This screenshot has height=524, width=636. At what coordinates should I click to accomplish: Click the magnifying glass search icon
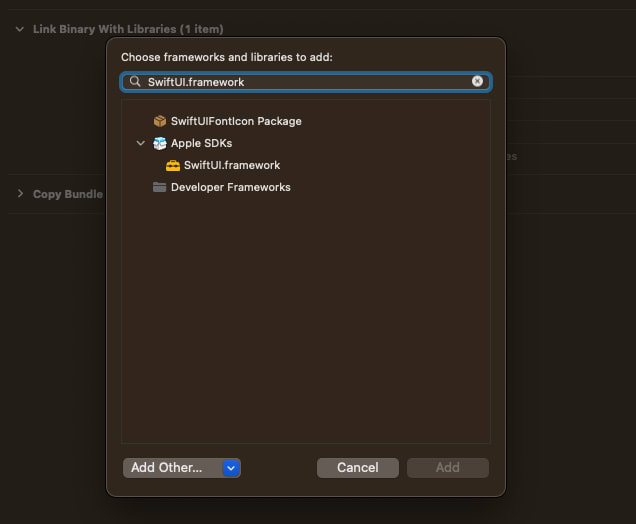point(135,82)
